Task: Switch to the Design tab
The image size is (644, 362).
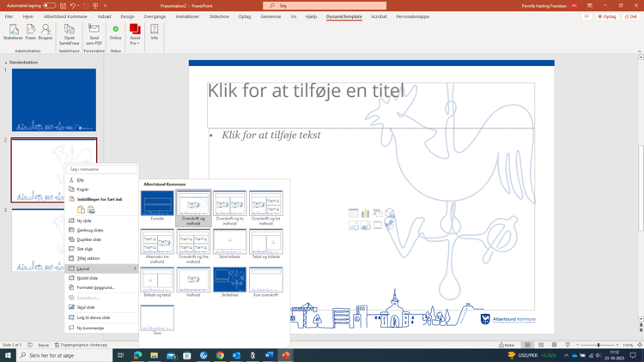Action: (127, 17)
